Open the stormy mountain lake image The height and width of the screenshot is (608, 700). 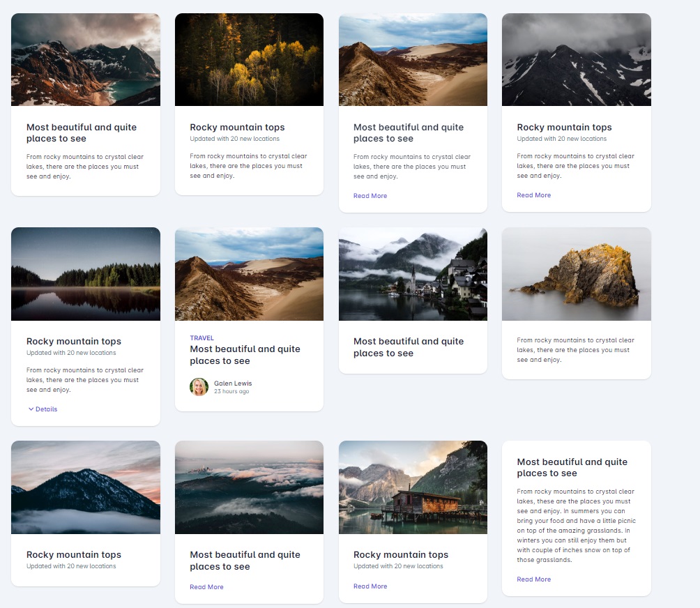[x=86, y=60]
